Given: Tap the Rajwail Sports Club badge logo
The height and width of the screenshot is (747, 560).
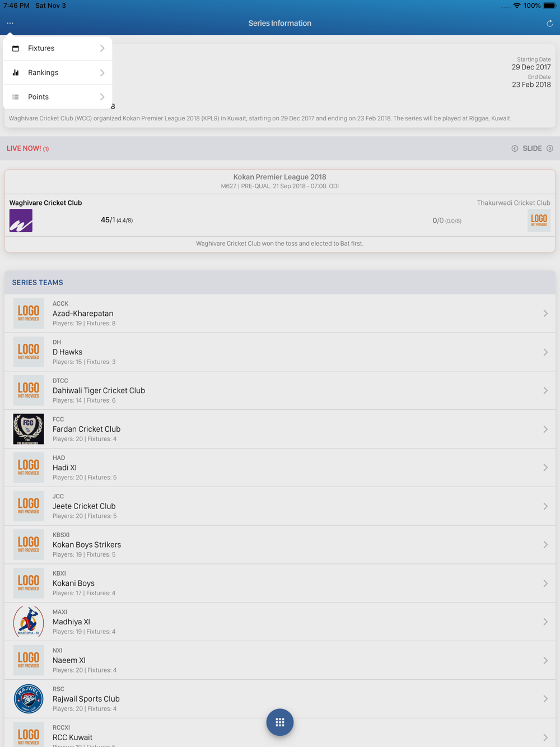Looking at the screenshot, I should pos(29,699).
